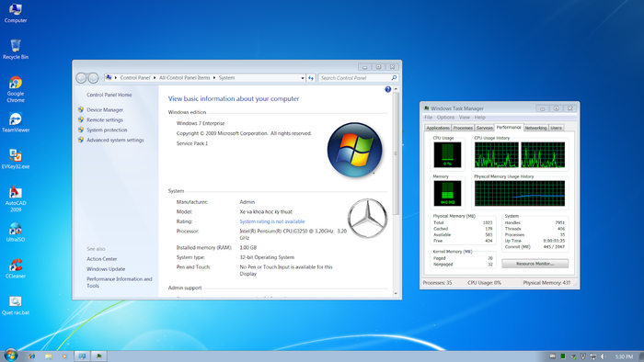Click the taskbar clock showing 5:30 PM
644x362 pixels.
[x=624, y=356]
